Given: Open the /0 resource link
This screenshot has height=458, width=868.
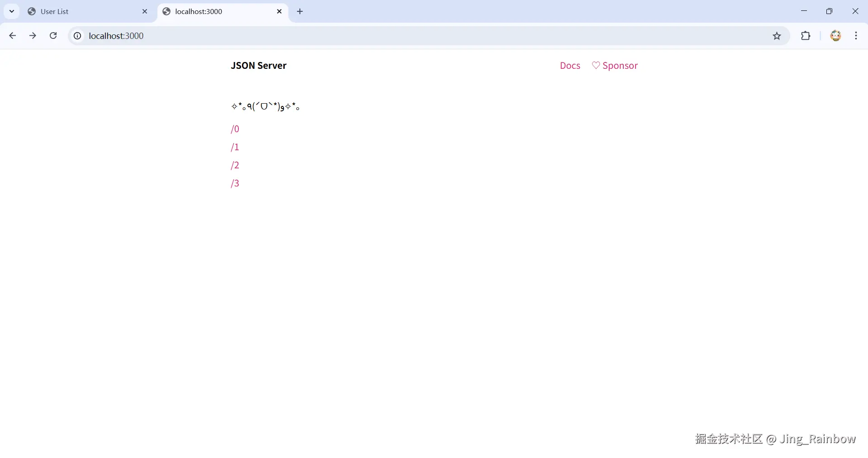Looking at the screenshot, I should pyautogui.click(x=234, y=129).
